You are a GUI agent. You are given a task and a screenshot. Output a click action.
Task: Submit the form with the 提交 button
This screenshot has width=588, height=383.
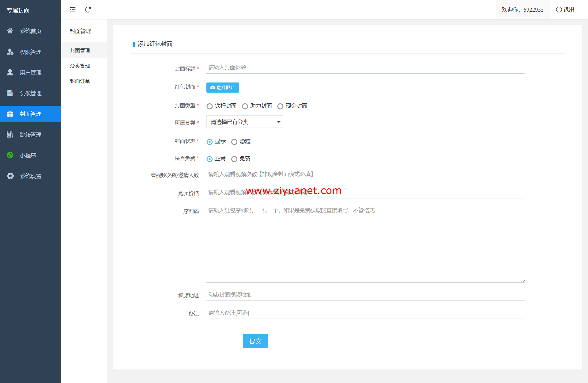[x=255, y=341]
